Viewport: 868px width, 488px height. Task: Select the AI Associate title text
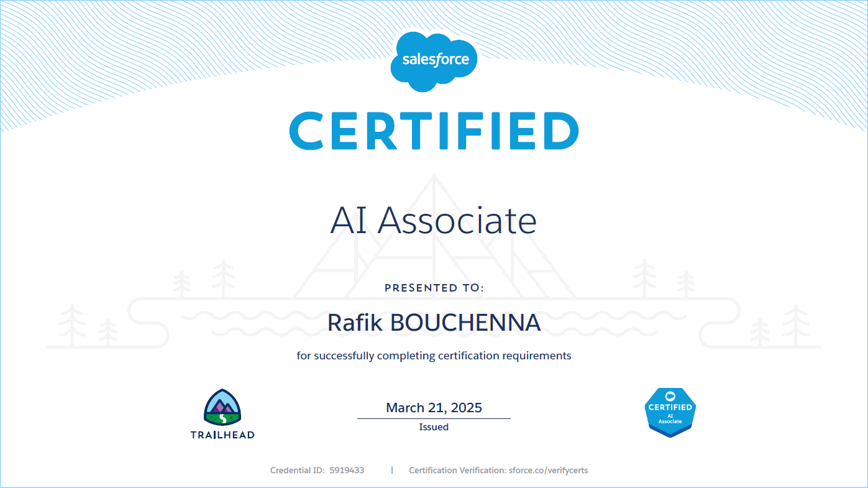pyautogui.click(x=434, y=220)
